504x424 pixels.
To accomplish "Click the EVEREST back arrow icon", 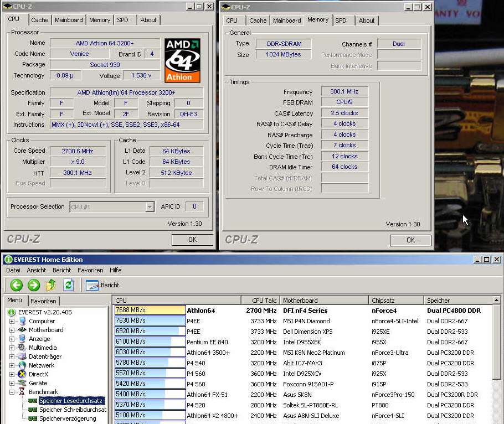I will pos(17,285).
